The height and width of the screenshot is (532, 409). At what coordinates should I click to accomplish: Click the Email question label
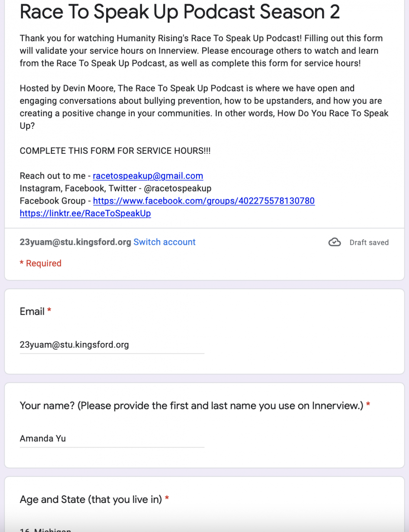coord(32,311)
